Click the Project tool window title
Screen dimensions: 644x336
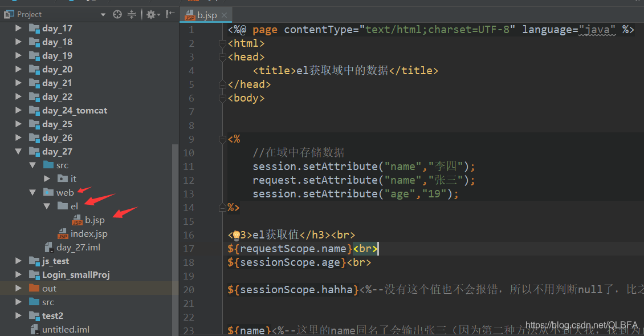tap(29, 14)
